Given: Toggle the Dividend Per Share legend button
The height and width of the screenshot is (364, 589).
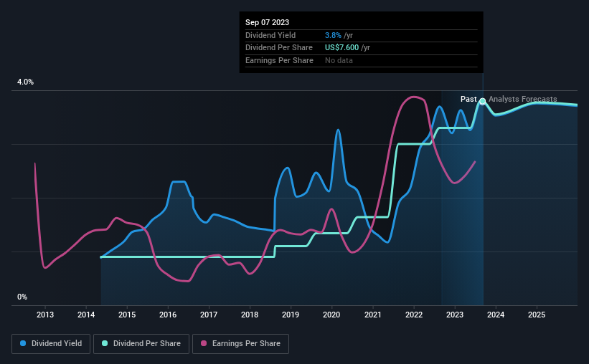Looking at the screenshot, I should click(x=141, y=344).
